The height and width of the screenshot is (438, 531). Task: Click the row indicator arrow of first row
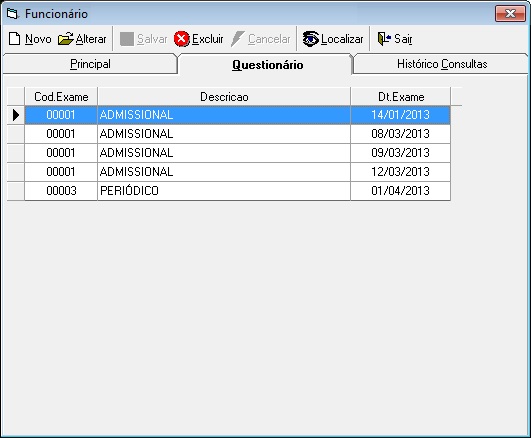16,115
